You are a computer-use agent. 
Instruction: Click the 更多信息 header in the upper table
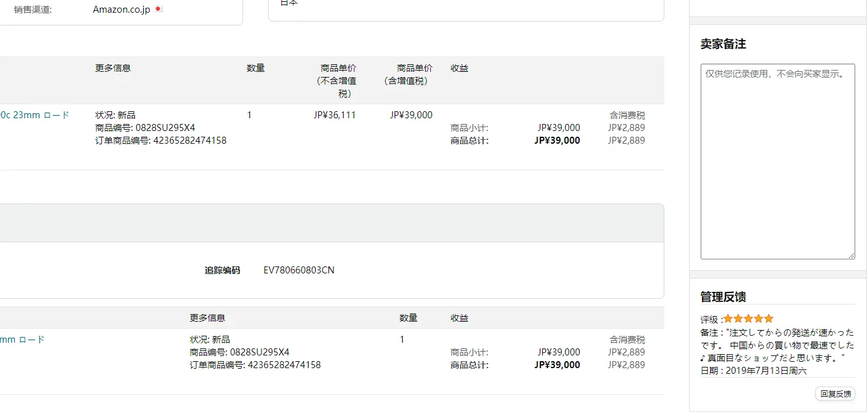(x=113, y=68)
